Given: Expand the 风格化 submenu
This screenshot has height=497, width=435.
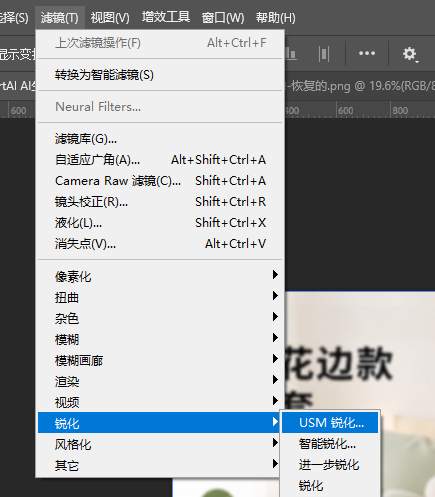Looking at the screenshot, I should [x=160, y=444].
